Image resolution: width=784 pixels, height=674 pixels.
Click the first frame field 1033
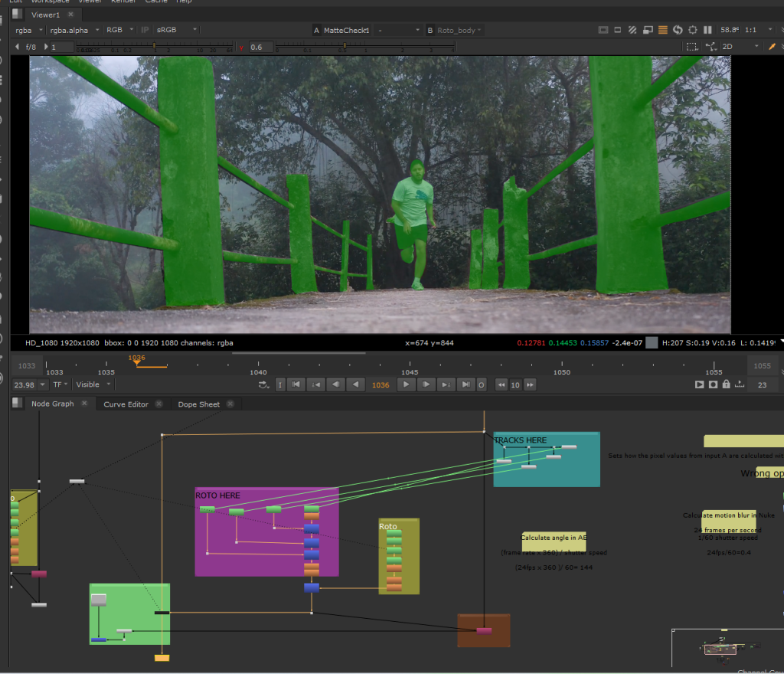pyautogui.click(x=27, y=366)
